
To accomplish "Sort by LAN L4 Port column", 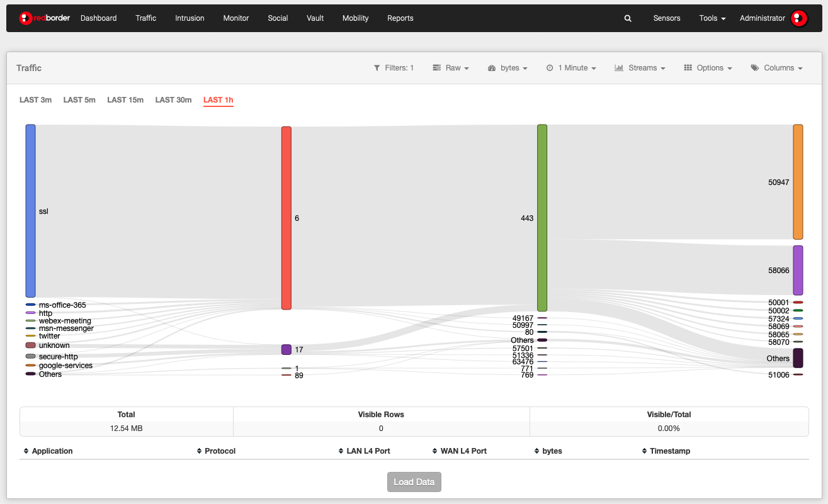I will [x=364, y=451].
